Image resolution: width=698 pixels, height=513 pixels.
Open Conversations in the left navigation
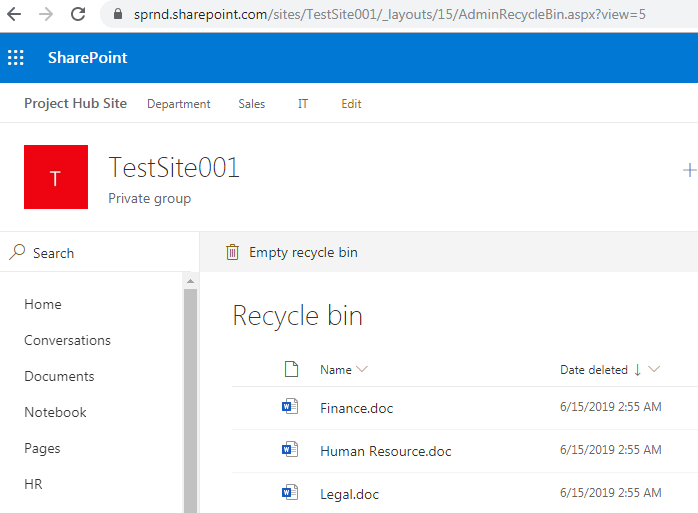pos(67,340)
